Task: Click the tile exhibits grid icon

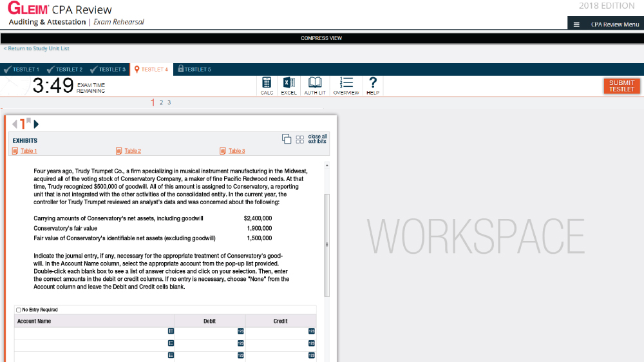Action: pos(299,138)
